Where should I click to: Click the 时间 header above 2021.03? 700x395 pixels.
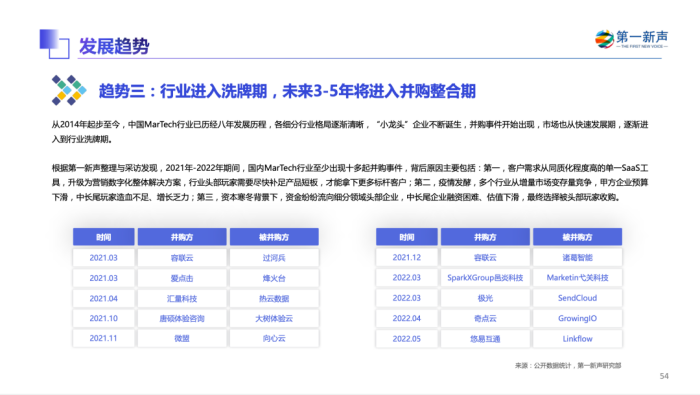(x=104, y=237)
